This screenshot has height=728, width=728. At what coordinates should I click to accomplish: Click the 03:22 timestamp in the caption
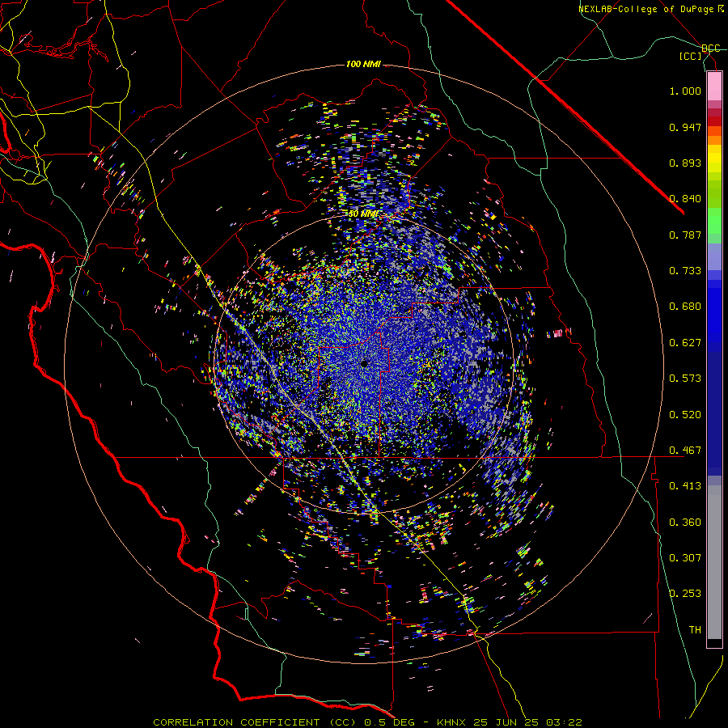[x=564, y=722]
